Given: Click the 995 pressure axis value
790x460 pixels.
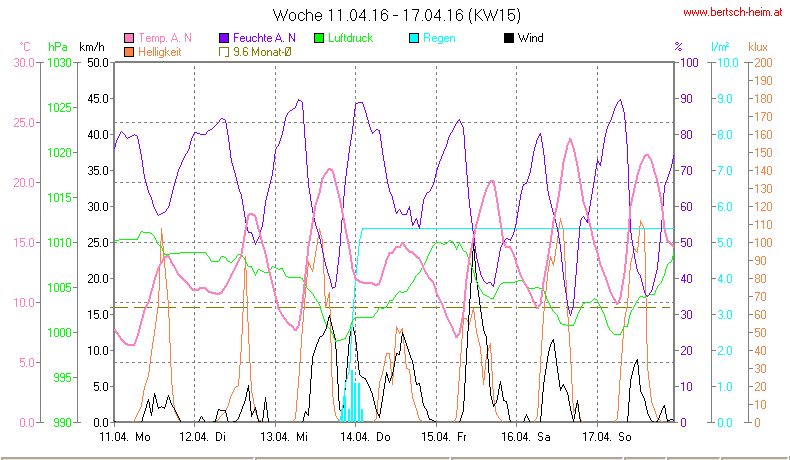Looking at the screenshot, I should [62, 377].
